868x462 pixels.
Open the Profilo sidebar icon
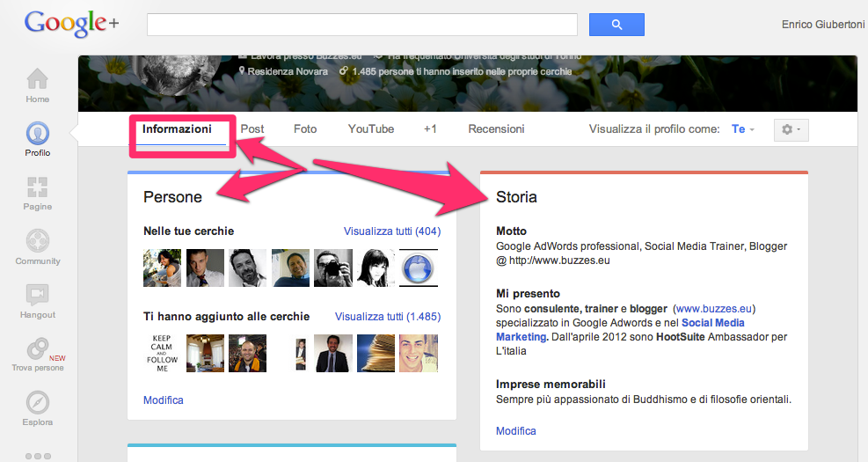coord(37,139)
